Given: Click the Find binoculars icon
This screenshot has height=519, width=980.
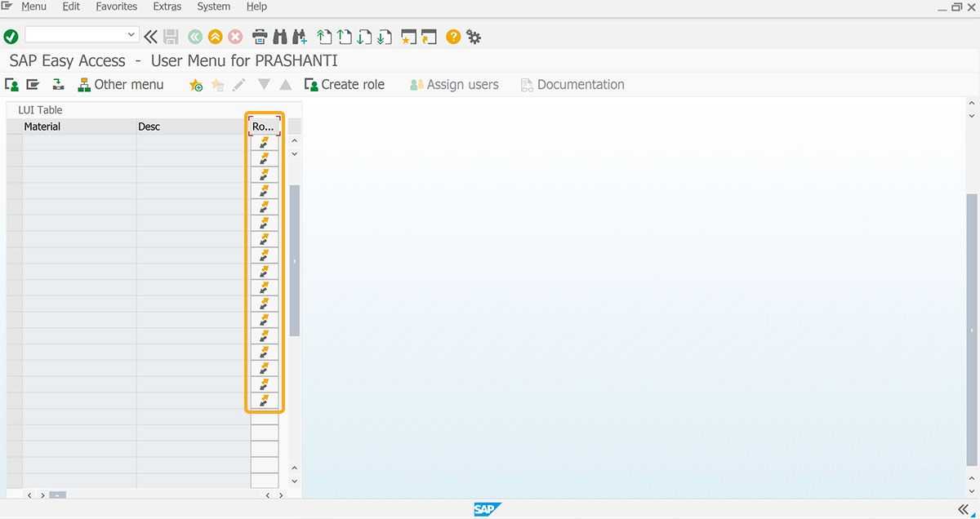Looking at the screenshot, I should pyautogui.click(x=279, y=37).
